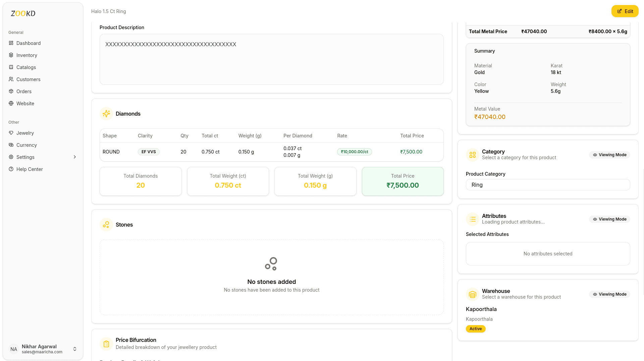
Task: Click the Halo 1.5 Ct Ring breadcrumb
Action: [x=109, y=11]
